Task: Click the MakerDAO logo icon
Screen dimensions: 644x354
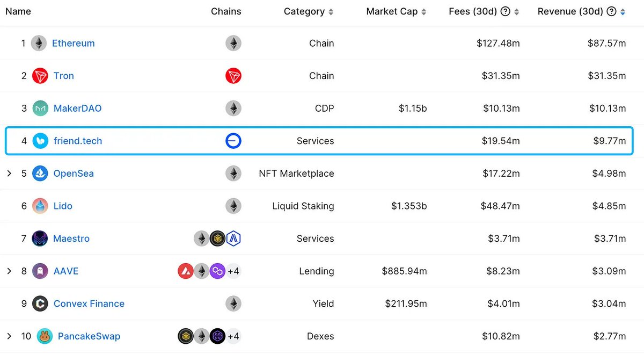Action: pyautogui.click(x=40, y=109)
